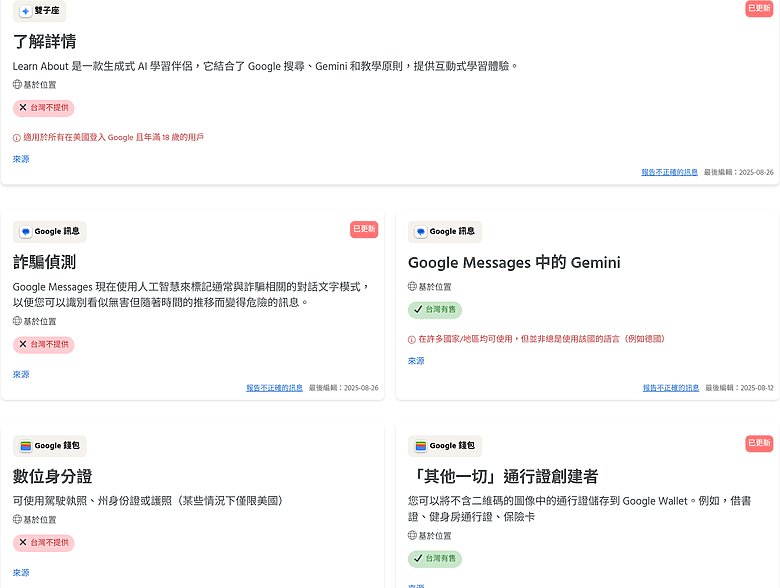Click the 雙子座 Gemini product tag

point(39,10)
